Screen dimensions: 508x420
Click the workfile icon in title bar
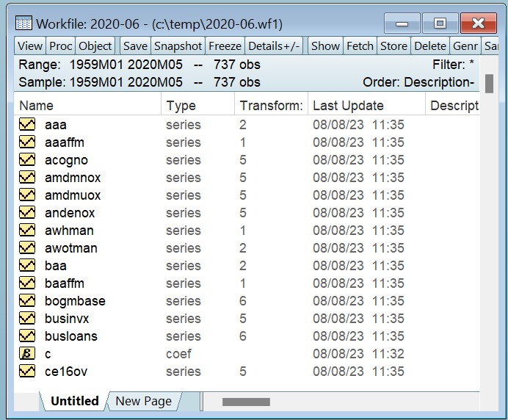(x=23, y=23)
